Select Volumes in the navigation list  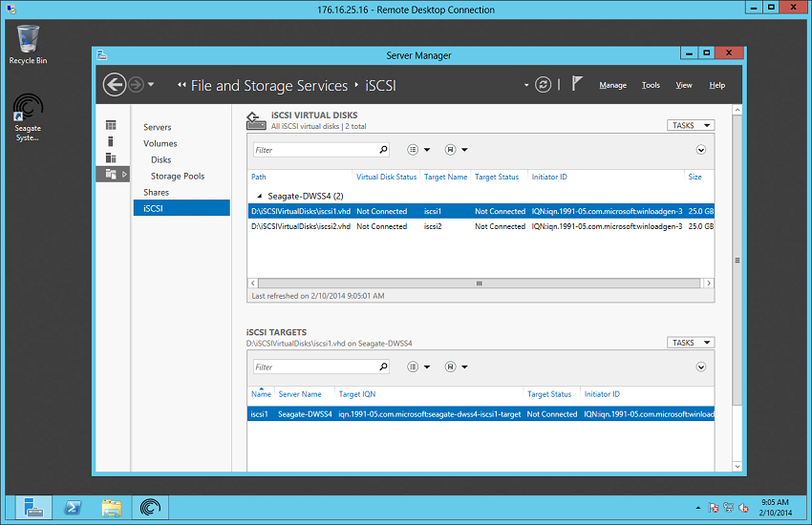coord(160,143)
